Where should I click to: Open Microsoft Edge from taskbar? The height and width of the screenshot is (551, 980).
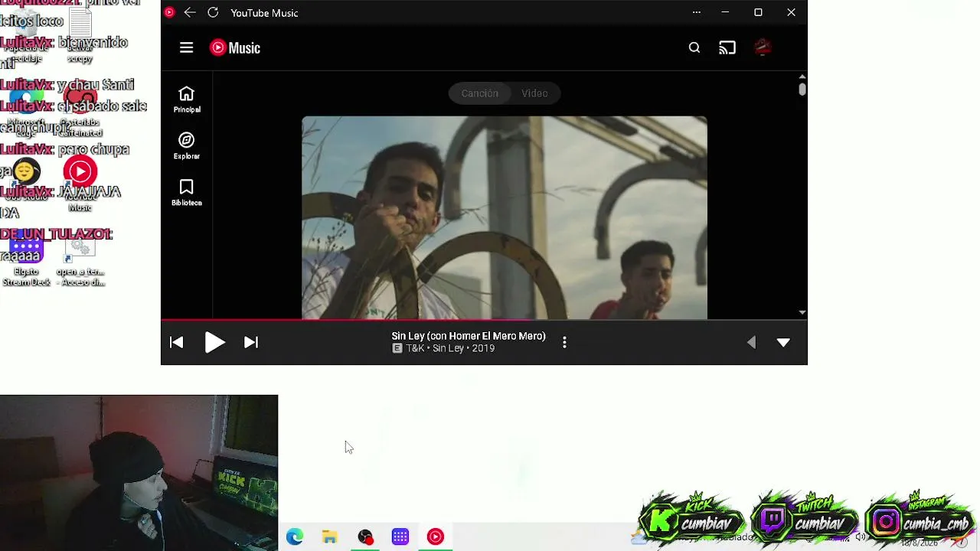(x=295, y=537)
